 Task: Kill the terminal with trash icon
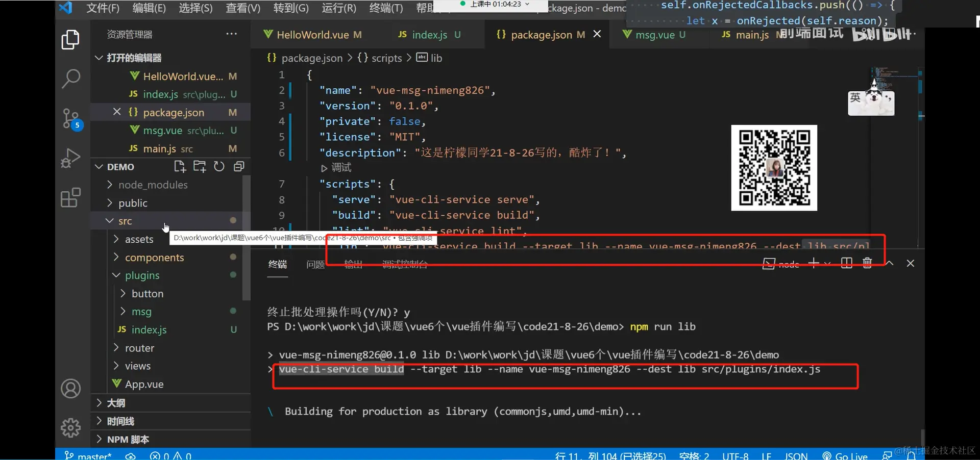(867, 263)
